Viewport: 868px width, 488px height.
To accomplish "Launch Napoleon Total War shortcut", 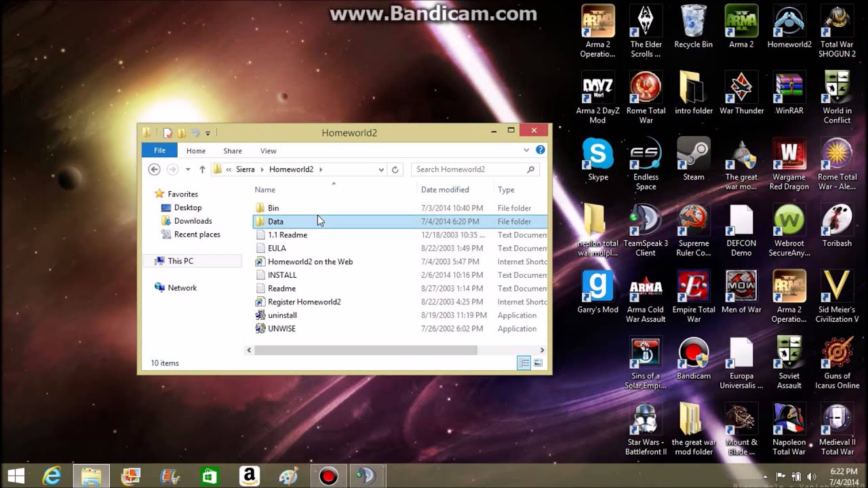I will pos(789,430).
